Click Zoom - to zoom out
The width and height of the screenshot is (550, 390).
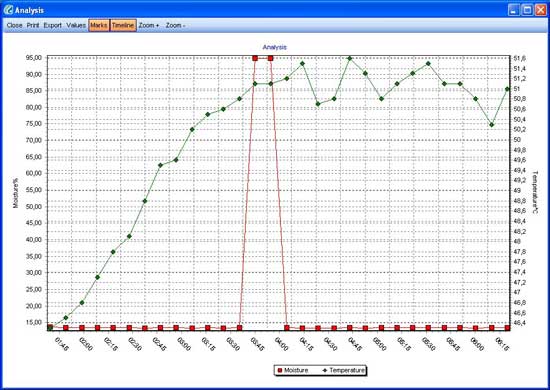[175, 25]
